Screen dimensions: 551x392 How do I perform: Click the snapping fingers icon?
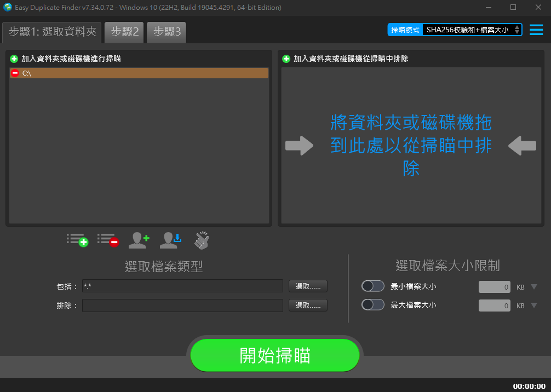pos(202,240)
